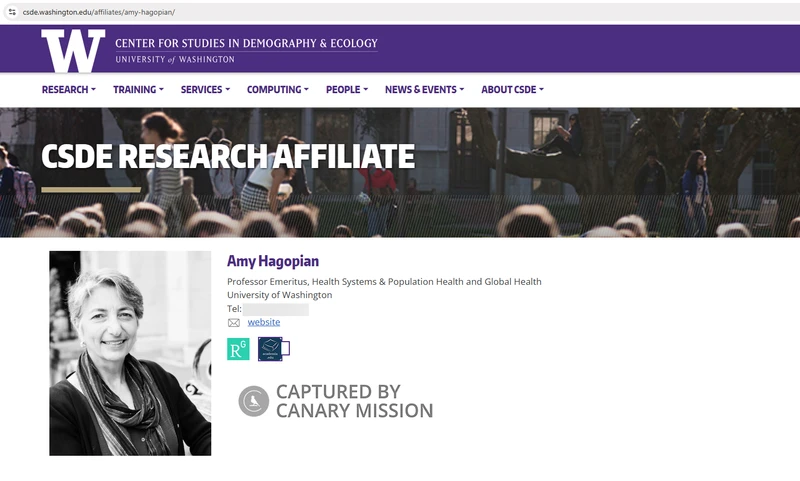Click the browser address bar URL
800x481 pixels.
[98, 12]
